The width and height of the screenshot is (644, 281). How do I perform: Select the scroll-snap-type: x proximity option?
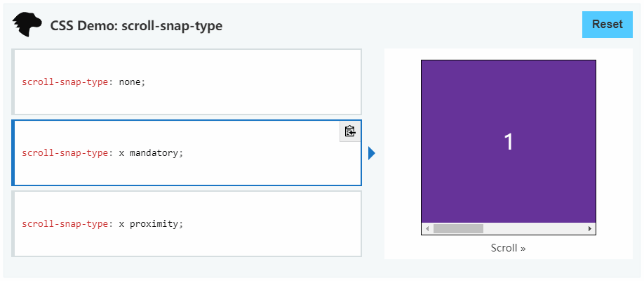coord(187,224)
